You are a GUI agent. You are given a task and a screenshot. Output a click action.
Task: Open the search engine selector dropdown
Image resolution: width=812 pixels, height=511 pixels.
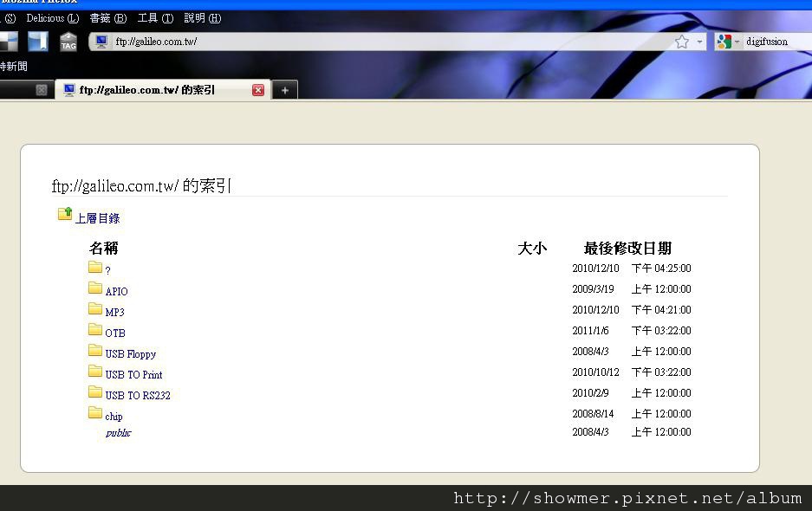(x=737, y=42)
